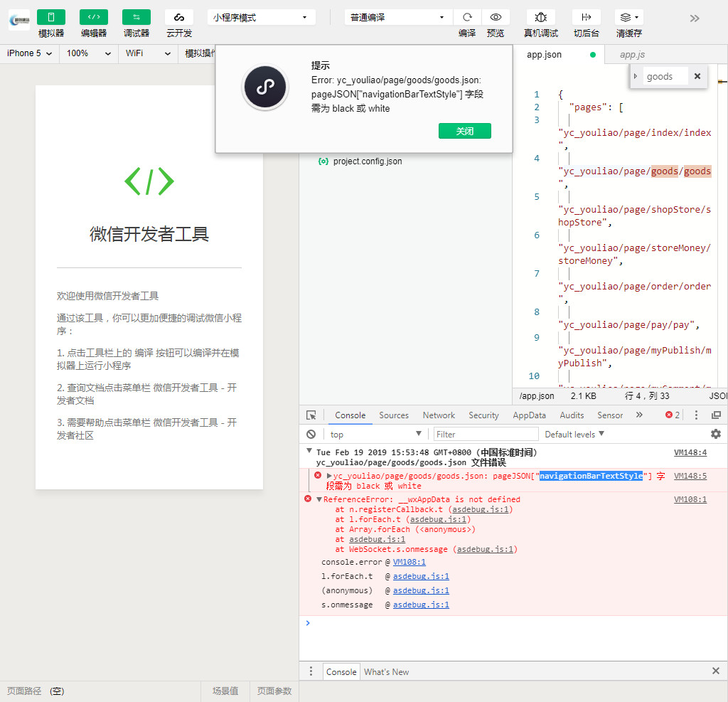Open the iPhone 5 device dropdown
This screenshot has width=728, height=702.
click(x=29, y=53)
